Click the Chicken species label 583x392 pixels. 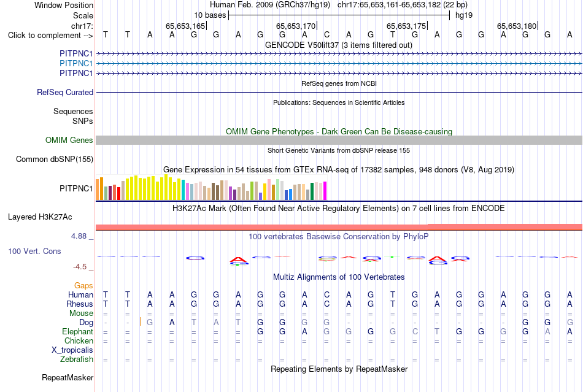pos(79,340)
